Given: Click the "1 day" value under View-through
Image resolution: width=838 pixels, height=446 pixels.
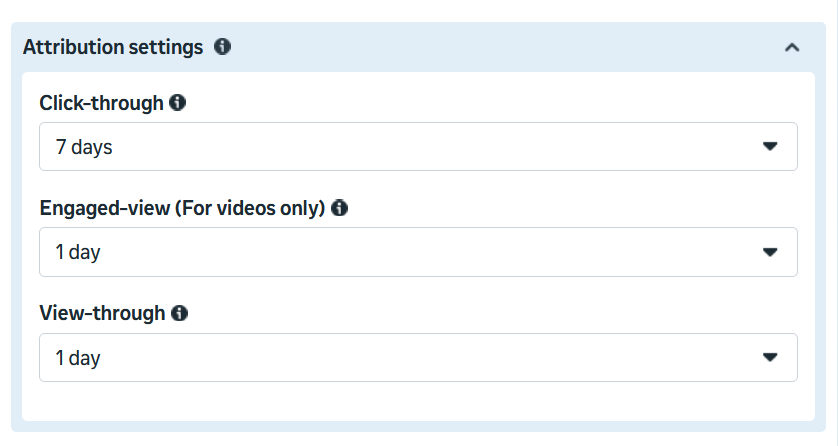Looking at the screenshot, I should [x=78, y=358].
